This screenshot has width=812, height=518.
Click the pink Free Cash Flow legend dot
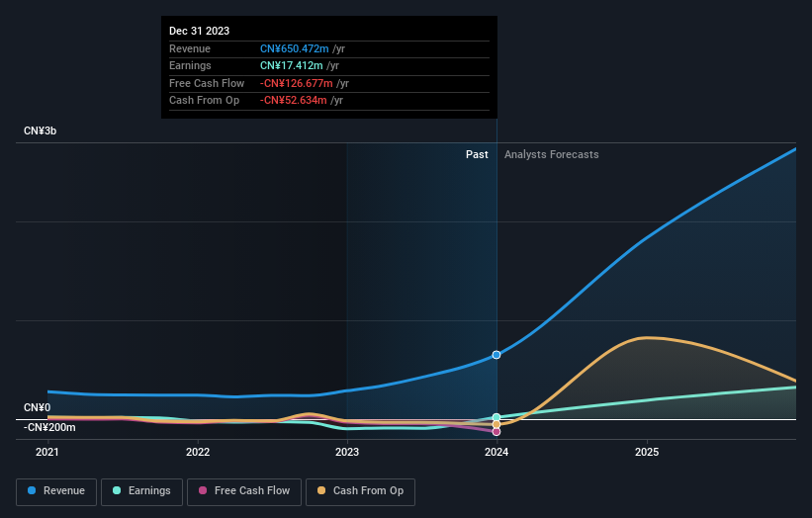tap(203, 490)
